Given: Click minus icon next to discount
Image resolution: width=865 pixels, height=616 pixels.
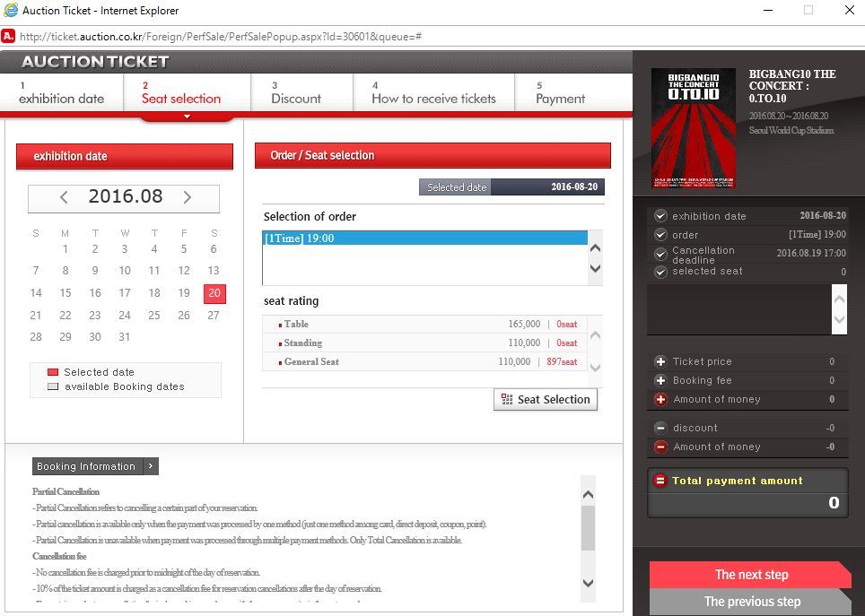Looking at the screenshot, I should tap(660, 428).
